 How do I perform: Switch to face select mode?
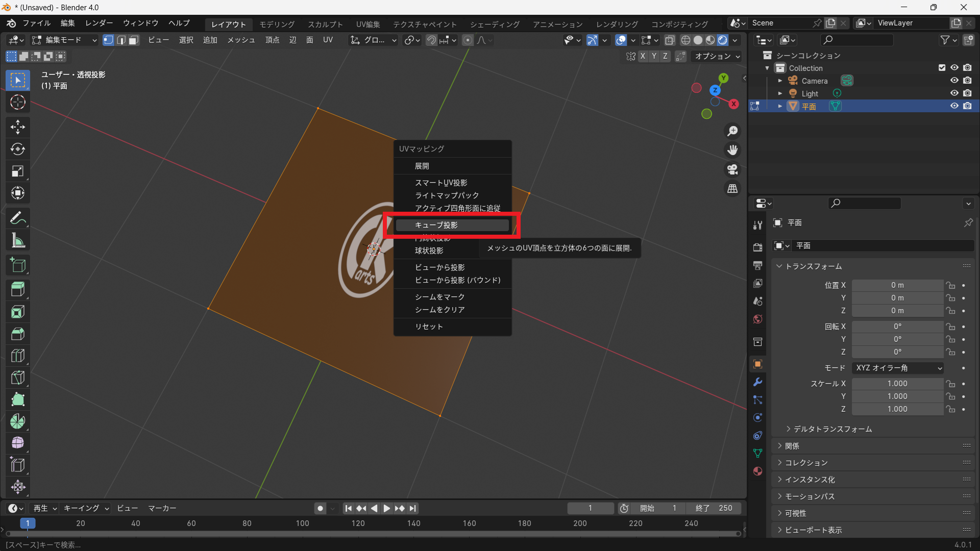pos(134,40)
